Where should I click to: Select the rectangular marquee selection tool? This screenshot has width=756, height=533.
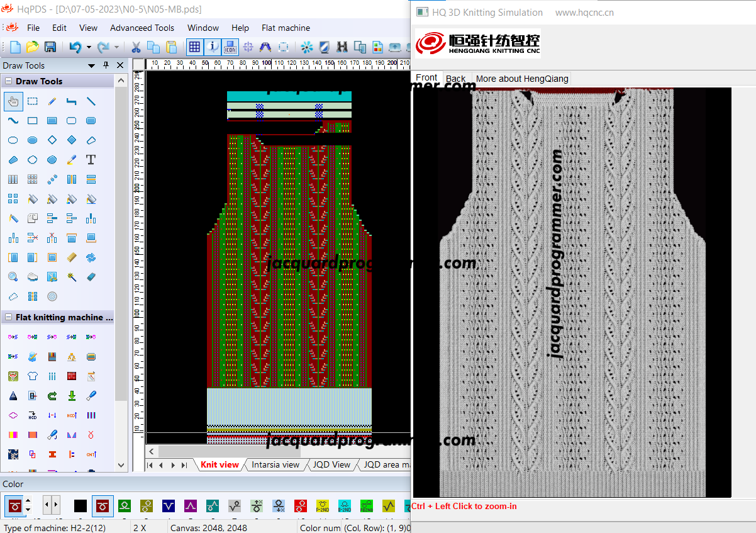pos(33,101)
